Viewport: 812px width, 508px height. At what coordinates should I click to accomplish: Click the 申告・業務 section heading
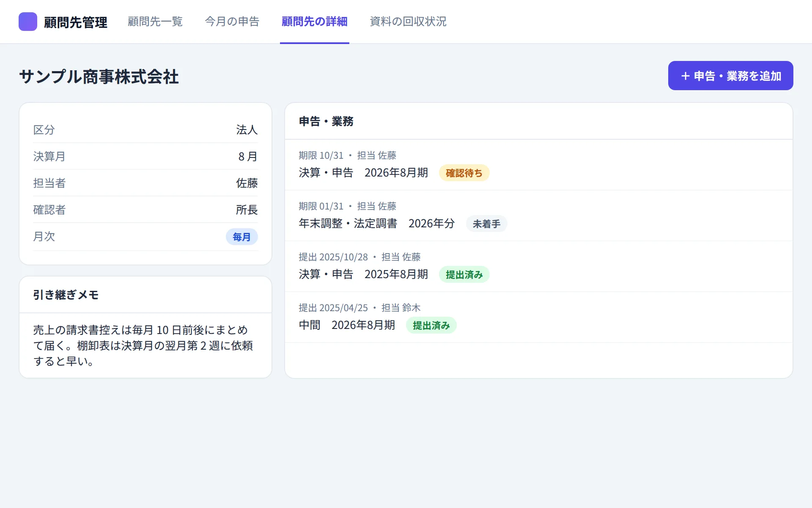coord(326,121)
